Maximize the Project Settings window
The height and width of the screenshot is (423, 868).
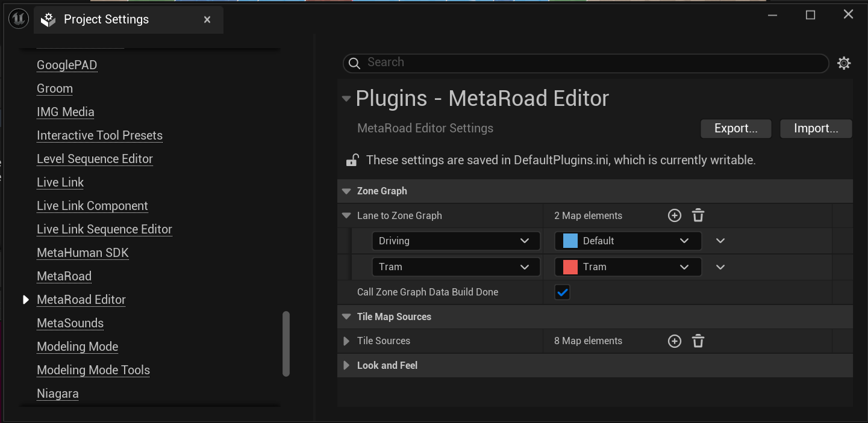pyautogui.click(x=810, y=15)
